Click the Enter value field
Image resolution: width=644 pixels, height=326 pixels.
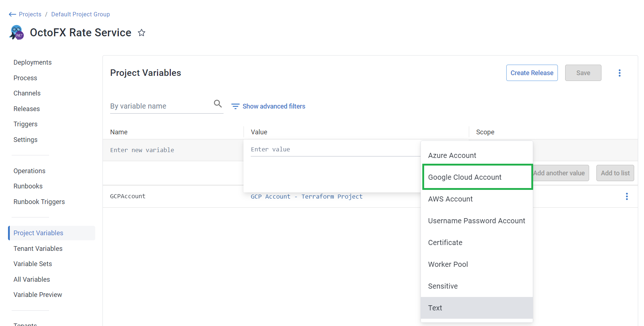(x=335, y=150)
